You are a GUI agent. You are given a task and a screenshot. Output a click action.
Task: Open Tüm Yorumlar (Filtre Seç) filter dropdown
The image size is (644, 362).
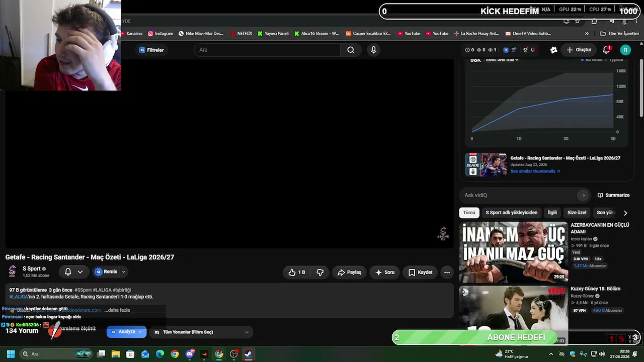pos(201,332)
